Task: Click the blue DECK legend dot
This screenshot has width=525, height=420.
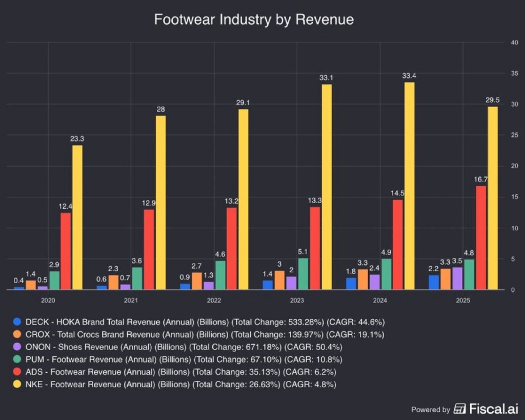Action: tap(17, 322)
